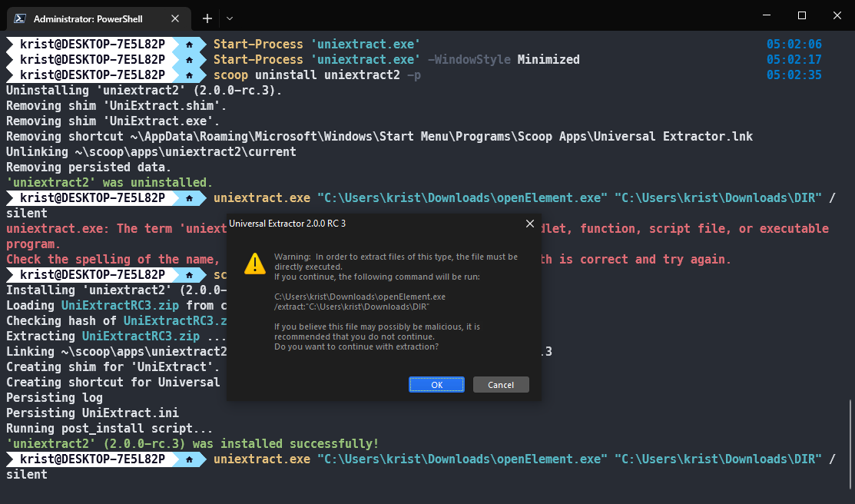The width and height of the screenshot is (855, 504).
Task: Click the yellow warning triangle icon
Action: [x=254, y=264]
